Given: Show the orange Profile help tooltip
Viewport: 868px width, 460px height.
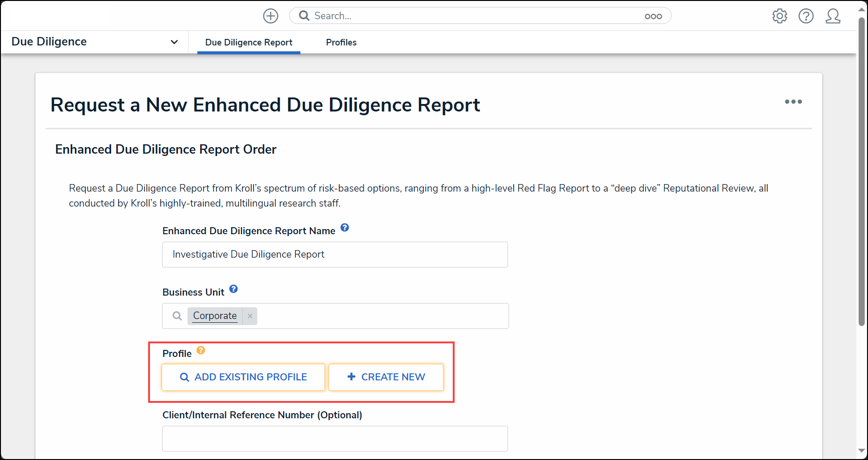Looking at the screenshot, I should 201,350.
